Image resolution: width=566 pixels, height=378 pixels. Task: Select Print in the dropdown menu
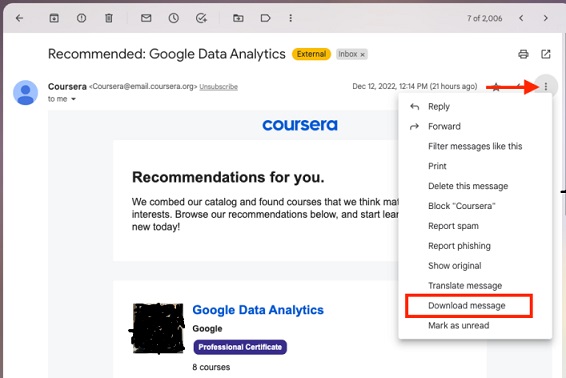pos(475,166)
